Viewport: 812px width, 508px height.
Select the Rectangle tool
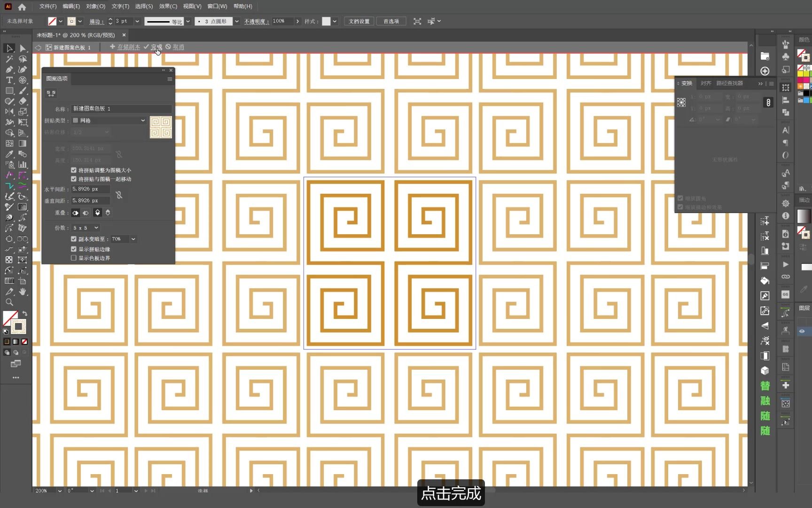[x=9, y=91]
